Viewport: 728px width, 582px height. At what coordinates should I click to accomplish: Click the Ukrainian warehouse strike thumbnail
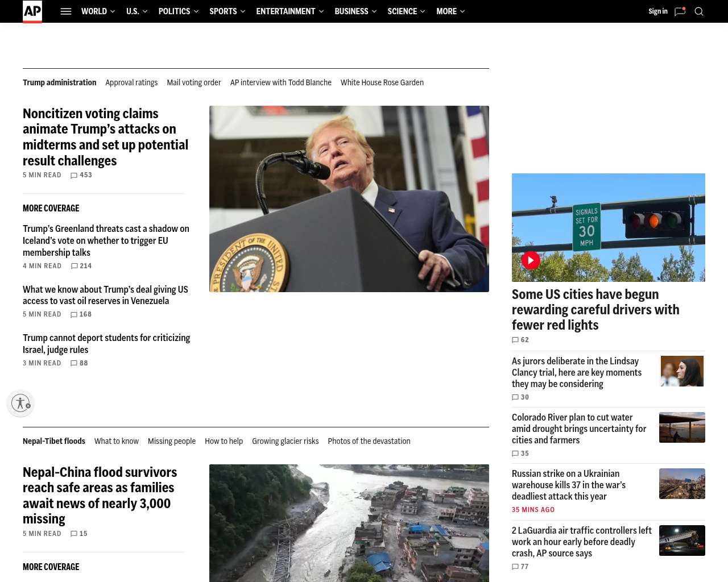click(682, 484)
